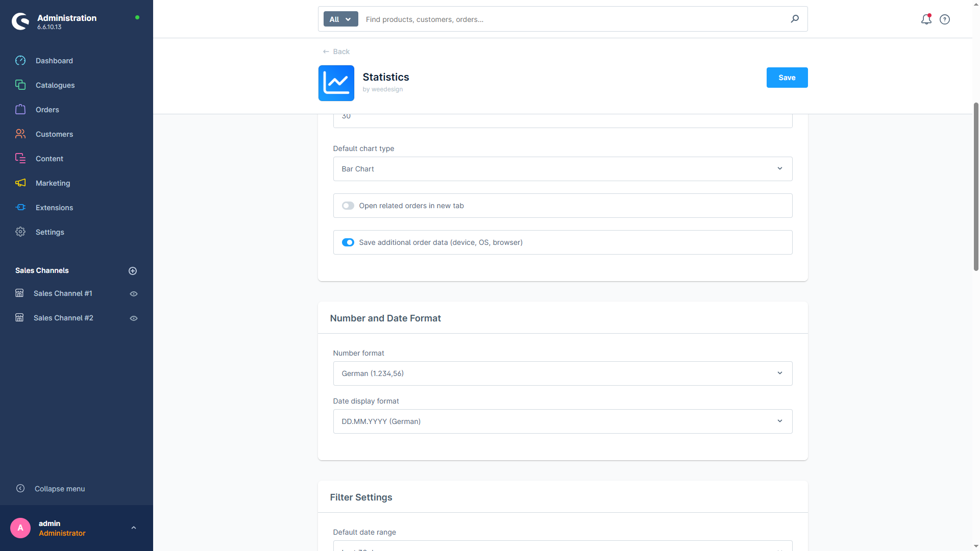Open the notifications bell
980x551 pixels.
click(926, 19)
